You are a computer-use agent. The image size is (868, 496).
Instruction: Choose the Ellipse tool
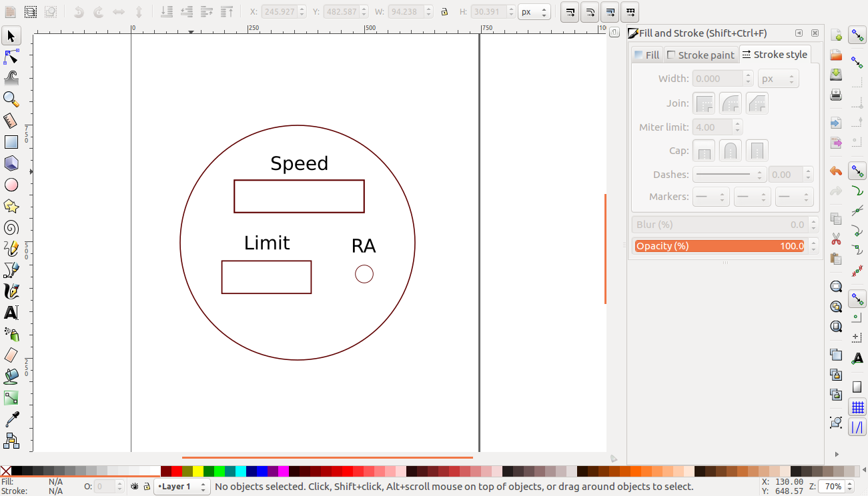click(11, 185)
